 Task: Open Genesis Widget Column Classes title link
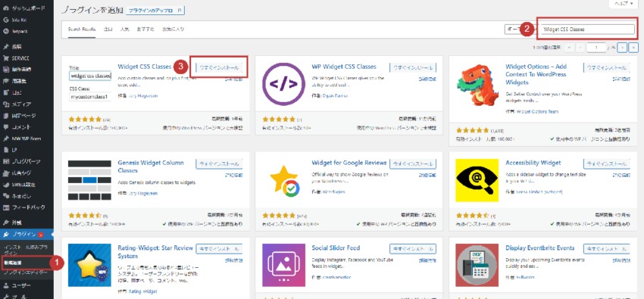tap(150, 167)
